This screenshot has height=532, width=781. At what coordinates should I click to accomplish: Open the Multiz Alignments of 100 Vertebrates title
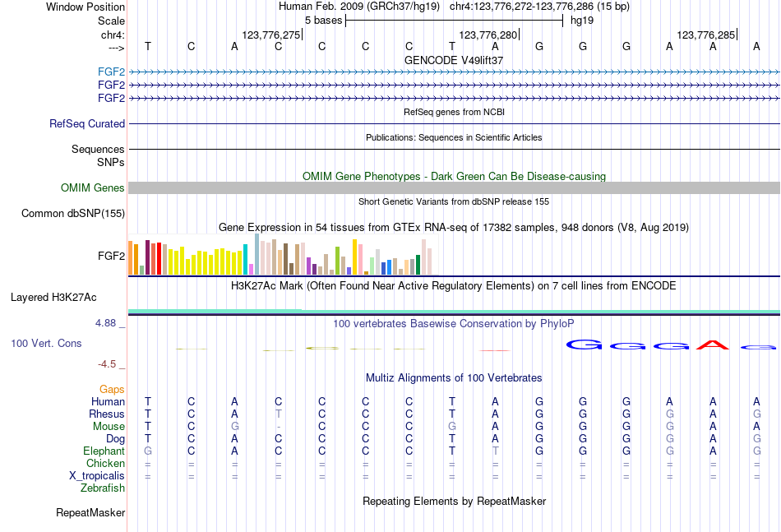pyautogui.click(x=454, y=378)
